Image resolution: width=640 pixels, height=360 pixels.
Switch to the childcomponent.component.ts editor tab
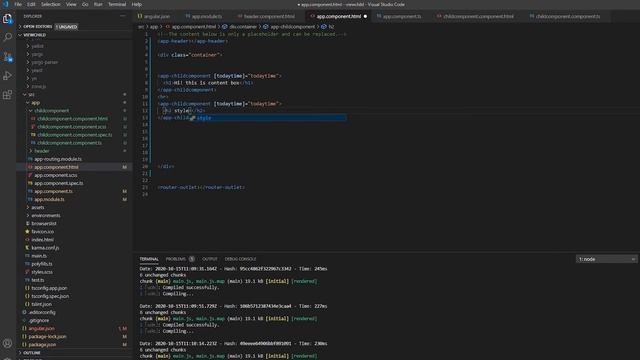pyautogui.click(x=567, y=16)
